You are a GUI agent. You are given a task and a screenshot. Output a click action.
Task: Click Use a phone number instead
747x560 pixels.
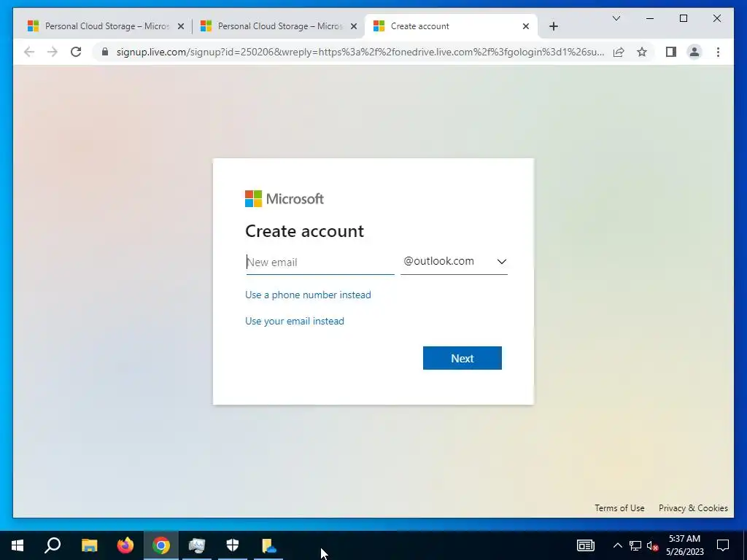[308, 295]
